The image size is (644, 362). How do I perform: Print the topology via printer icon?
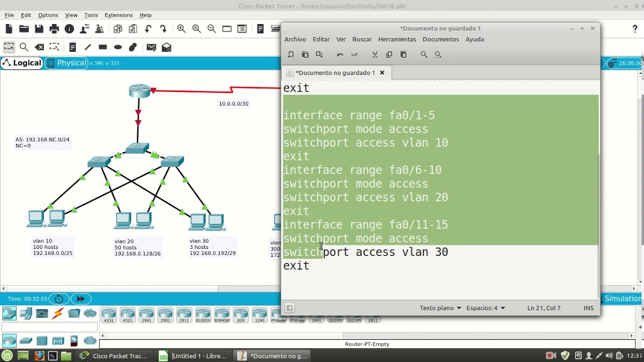pyautogui.click(x=54, y=29)
